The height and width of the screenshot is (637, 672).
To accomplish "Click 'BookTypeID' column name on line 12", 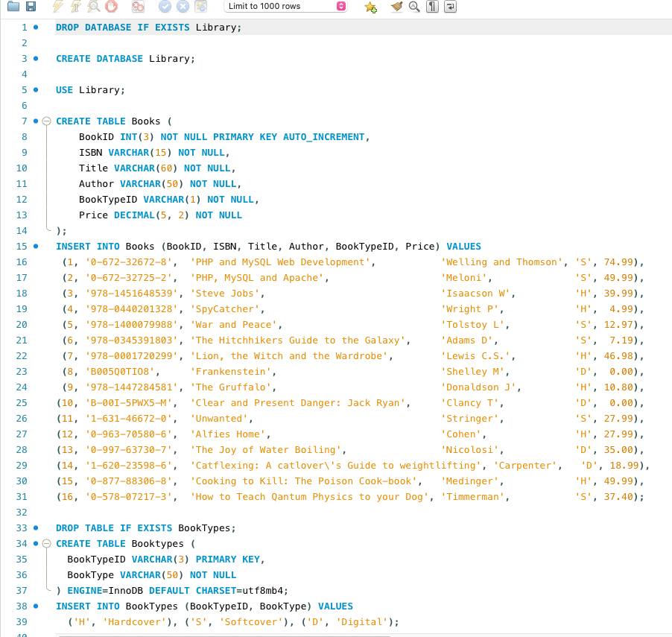I will pos(108,200).
